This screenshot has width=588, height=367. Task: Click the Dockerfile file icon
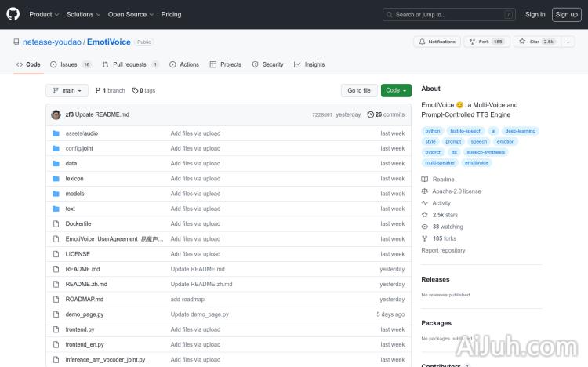[x=56, y=223]
